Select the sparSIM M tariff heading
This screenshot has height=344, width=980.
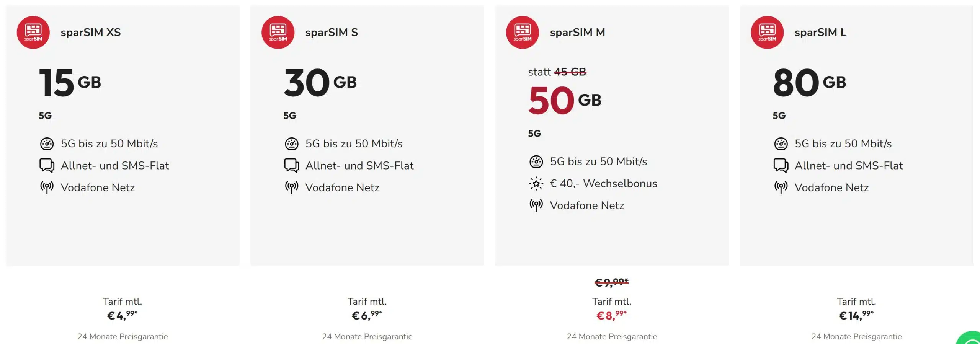click(577, 32)
